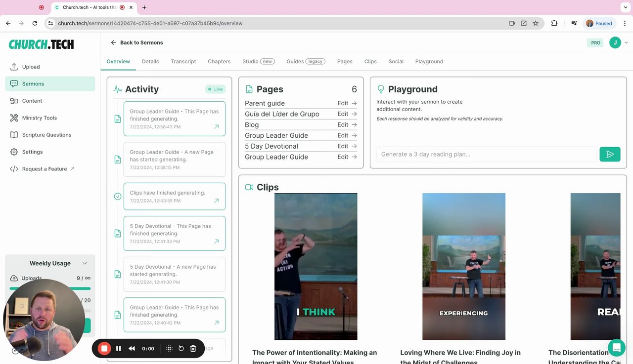The width and height of the screenshot is (633, 364).
Task: Select the 5 Day Devotional 12:41:00 PM activity card
Action: [x=175, y=274]
